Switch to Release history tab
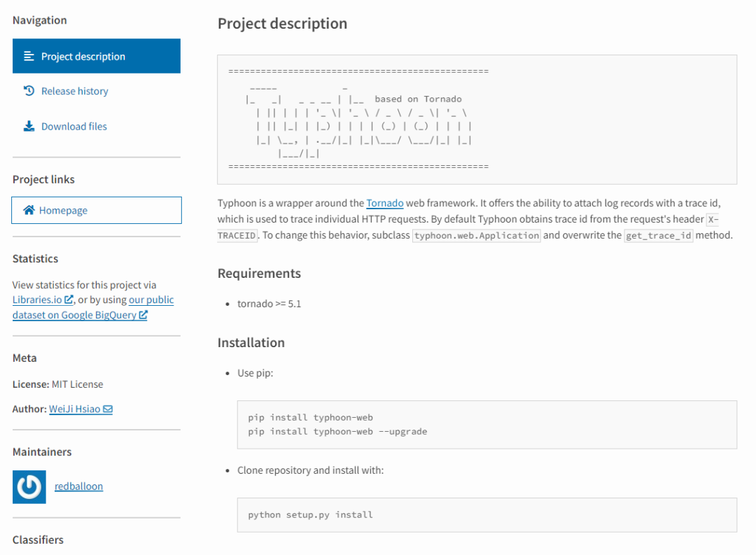 [74, 91]
